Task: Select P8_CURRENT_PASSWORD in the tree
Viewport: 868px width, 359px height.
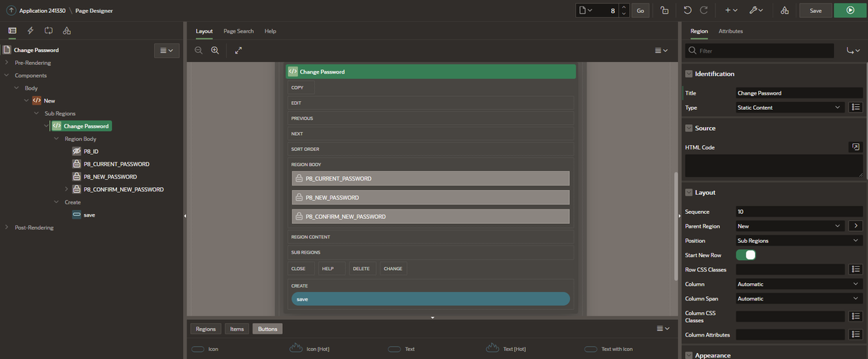Action: coord(116,164)
